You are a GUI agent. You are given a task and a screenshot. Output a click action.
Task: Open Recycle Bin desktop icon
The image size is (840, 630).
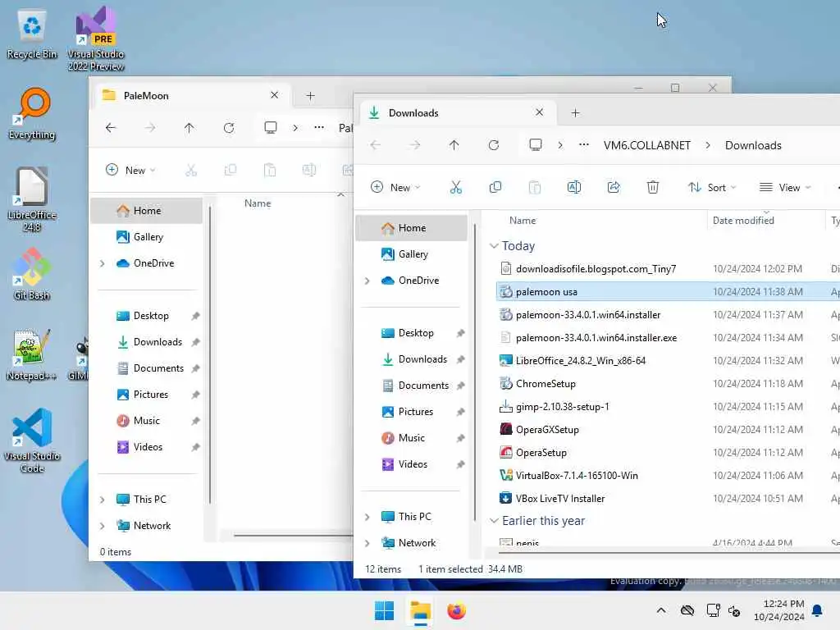32,34
